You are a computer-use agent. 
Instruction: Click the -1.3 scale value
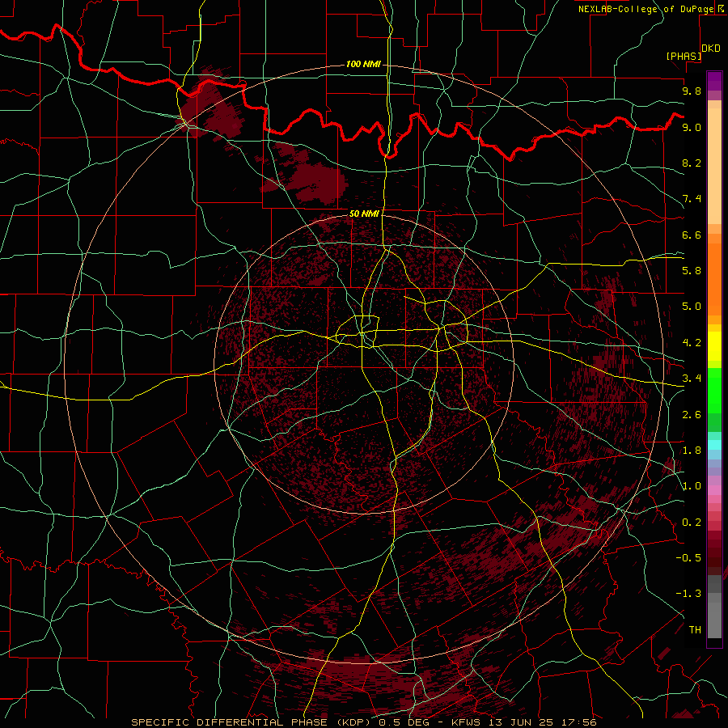688,594
